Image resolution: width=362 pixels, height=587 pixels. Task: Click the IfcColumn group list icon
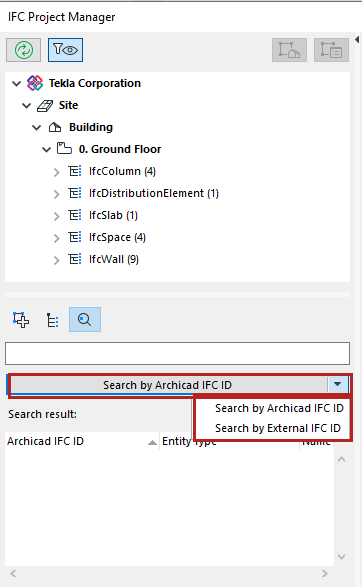coord(75,171)
